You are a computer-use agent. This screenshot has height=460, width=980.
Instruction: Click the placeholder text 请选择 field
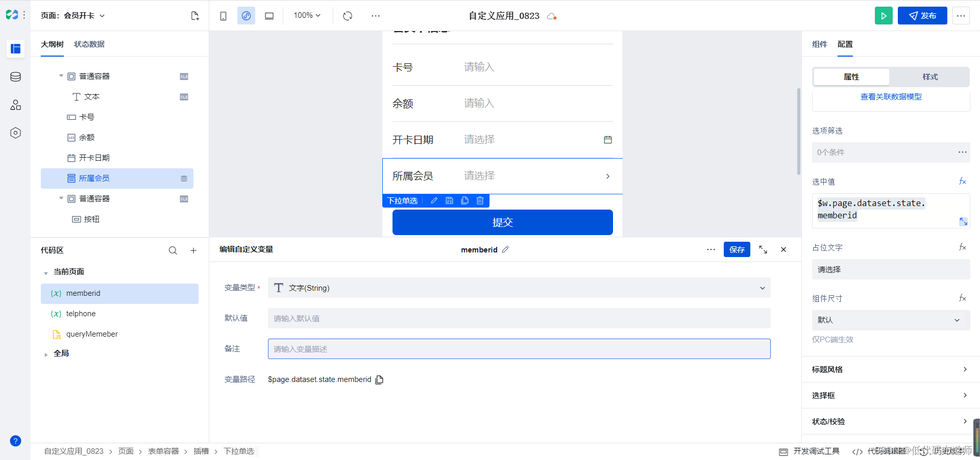[x=891, y=269]
